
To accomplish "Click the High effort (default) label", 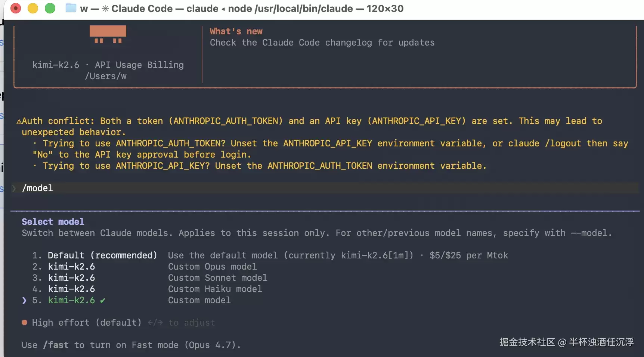I will (87, 323).
